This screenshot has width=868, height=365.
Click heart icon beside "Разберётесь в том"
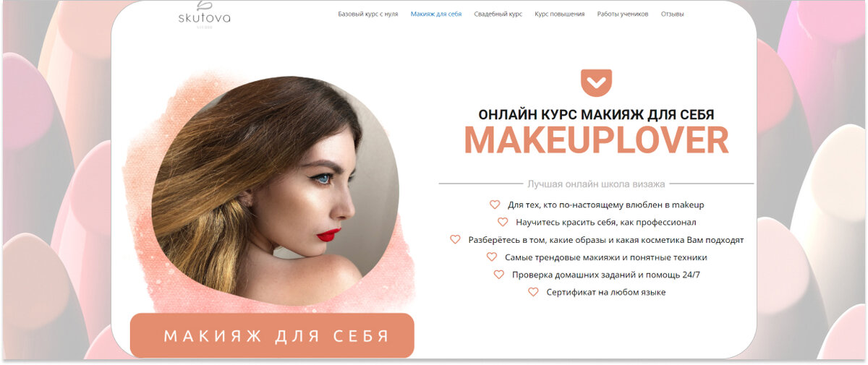point(455,240)
